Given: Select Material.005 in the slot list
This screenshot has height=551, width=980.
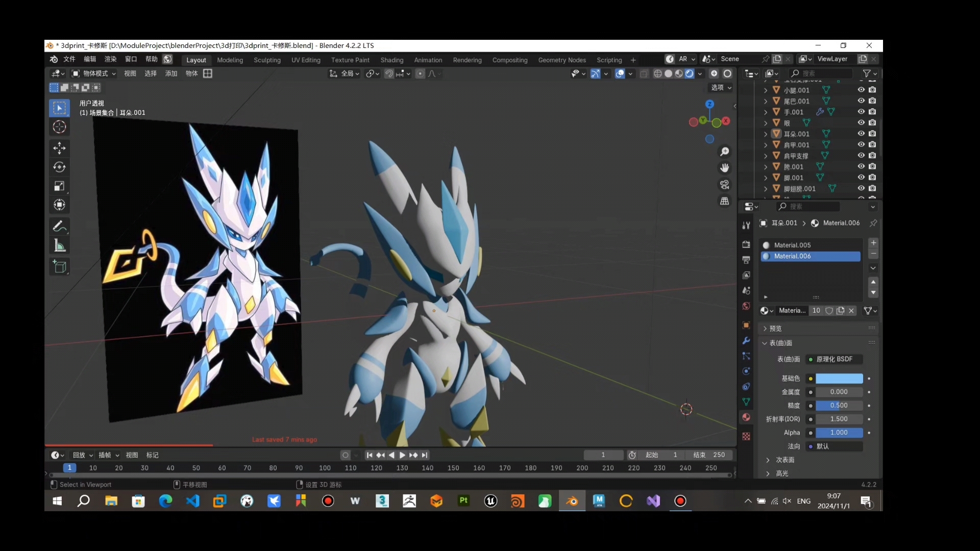Looking at the screenshot, I should point(811,245).
